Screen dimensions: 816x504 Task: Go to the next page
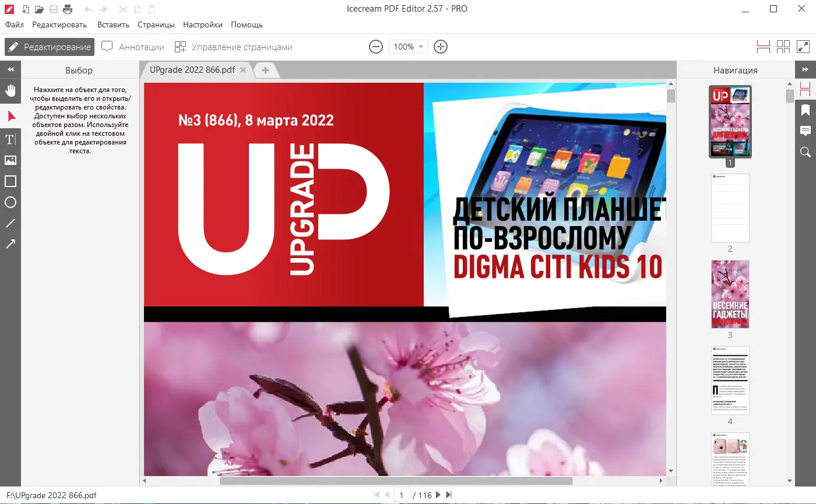tap(438, 495)
